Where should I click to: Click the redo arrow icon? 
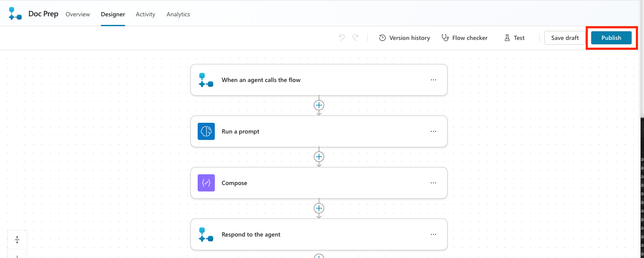[355, 38]
